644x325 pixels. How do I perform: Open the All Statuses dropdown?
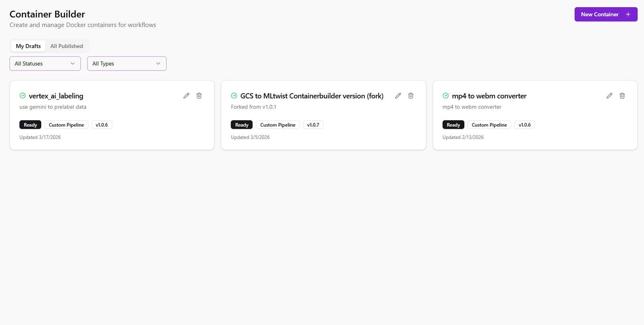[x=45, y=63]
